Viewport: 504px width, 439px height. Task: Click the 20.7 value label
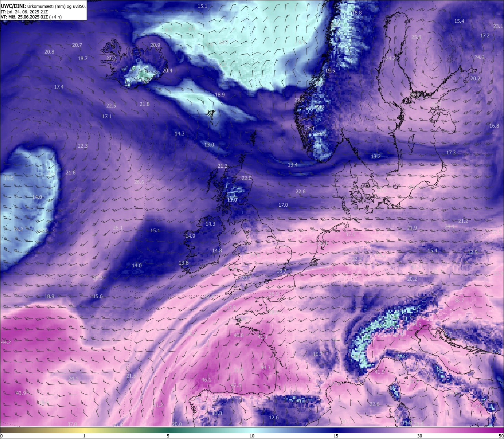click(77, 45)
